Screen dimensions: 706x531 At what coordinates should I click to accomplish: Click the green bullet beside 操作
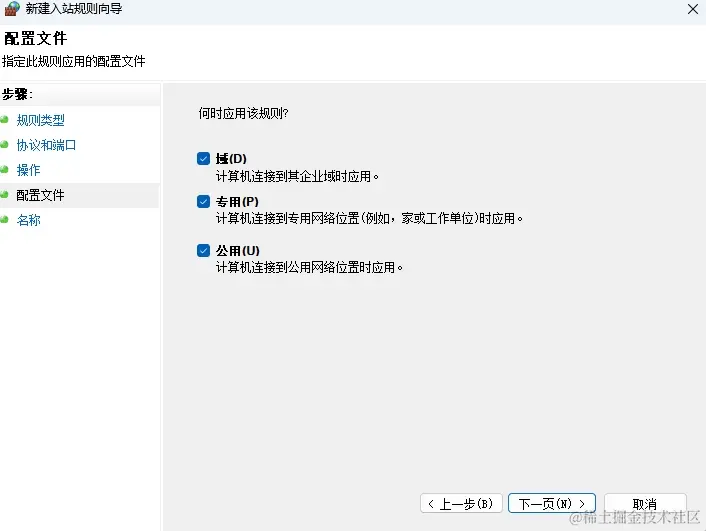(5, 169)
